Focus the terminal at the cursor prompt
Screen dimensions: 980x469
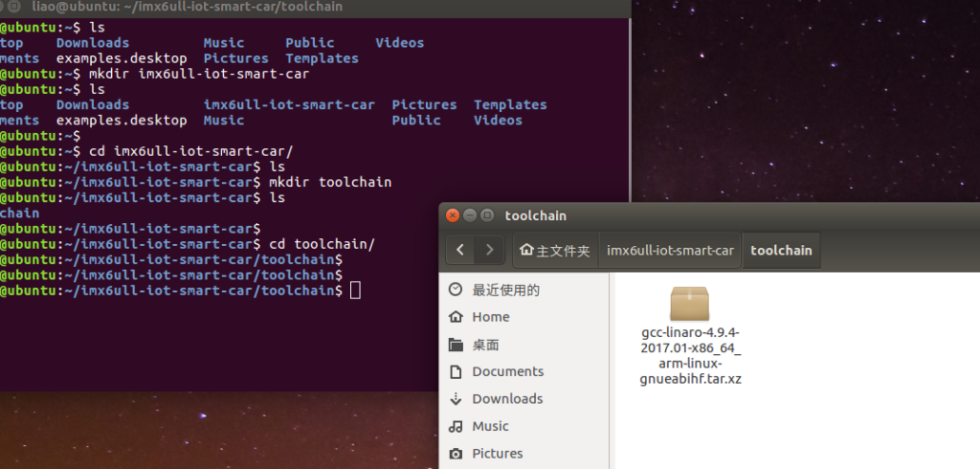click(x=355, y=290)
